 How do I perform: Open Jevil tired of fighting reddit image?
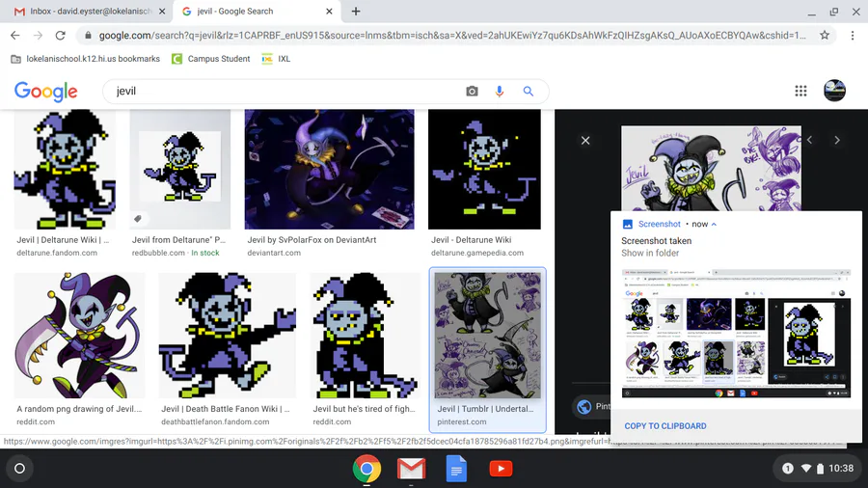(x=365, y=336)
